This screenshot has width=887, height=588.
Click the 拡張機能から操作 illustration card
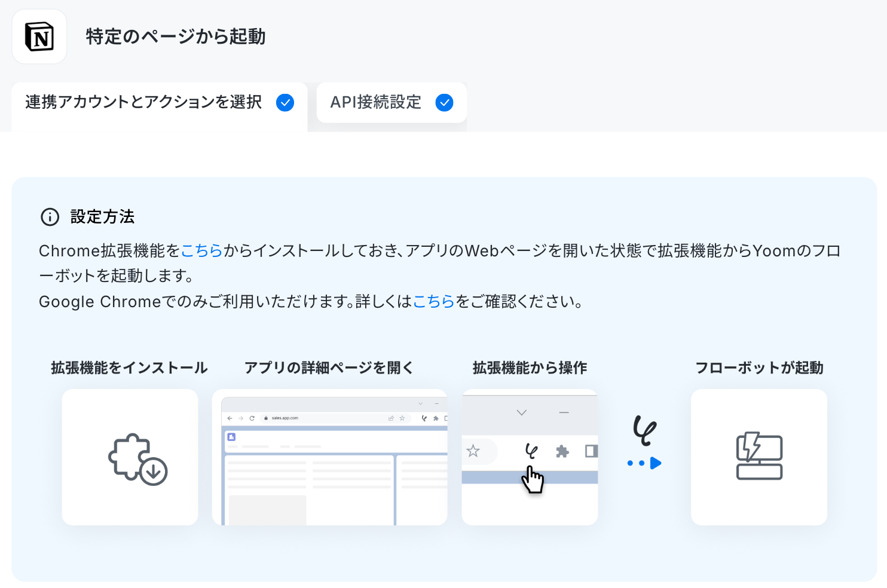tap(530, 457)
